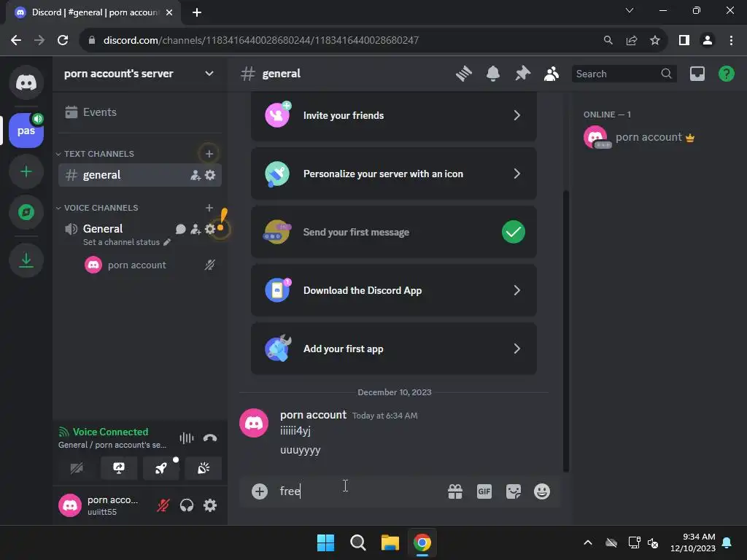Create channel plus next to Text Channels
Screen dimensions: 747x560
209,153
